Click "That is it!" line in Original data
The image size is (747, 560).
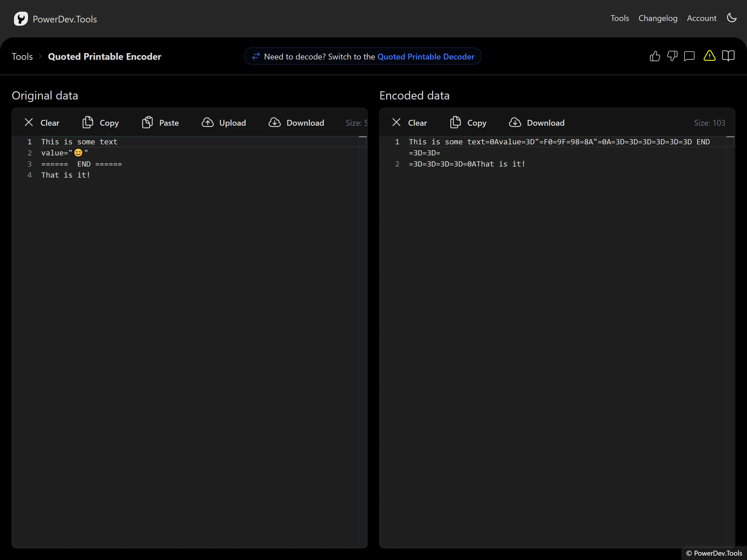tap(66, 175)
